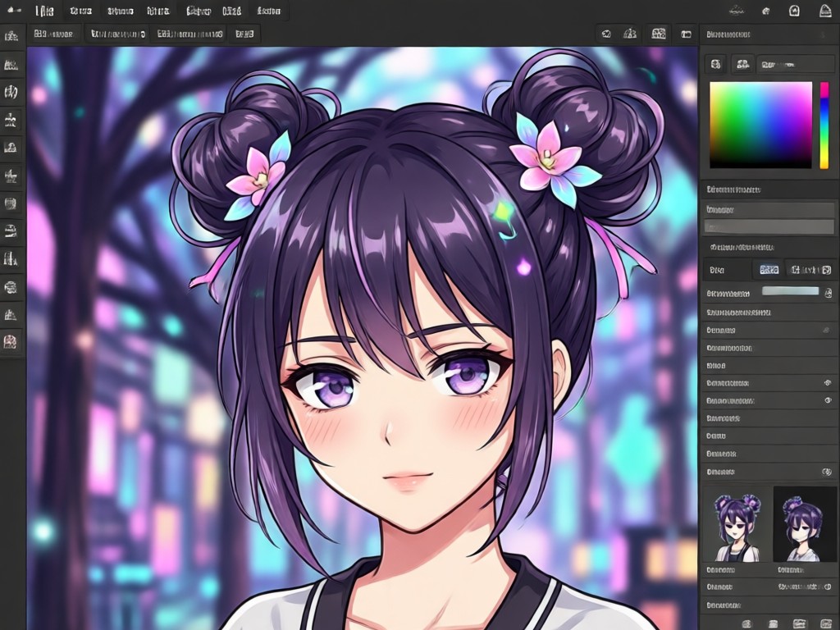Open the first menu in the top menu bar
Image resolution: width=840 pixels, height=630 pixels.
click(44, 11)
